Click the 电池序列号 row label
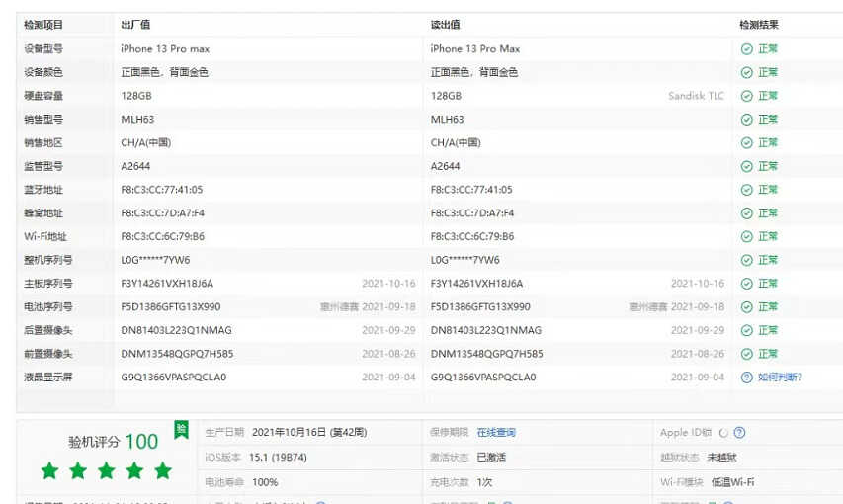Image resolution: width=843 pixels, height=504 pixels. [48, 307]
